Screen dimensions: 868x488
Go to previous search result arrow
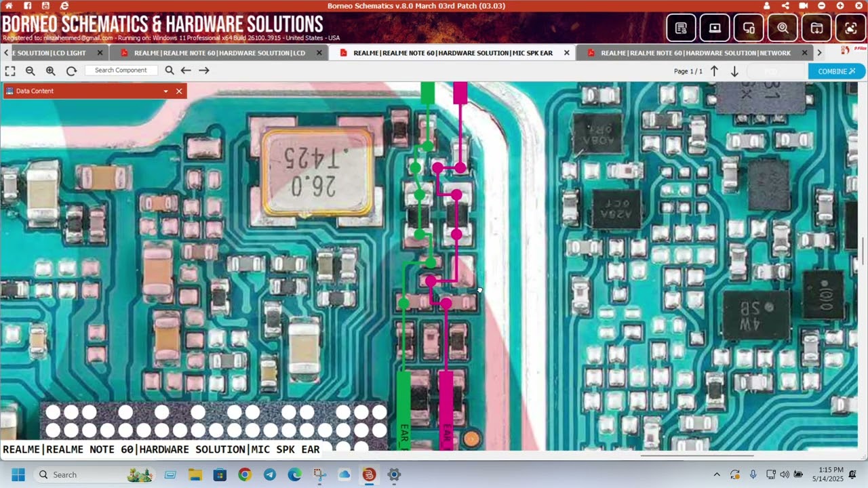pyautogui.click(x=186, y=70)
